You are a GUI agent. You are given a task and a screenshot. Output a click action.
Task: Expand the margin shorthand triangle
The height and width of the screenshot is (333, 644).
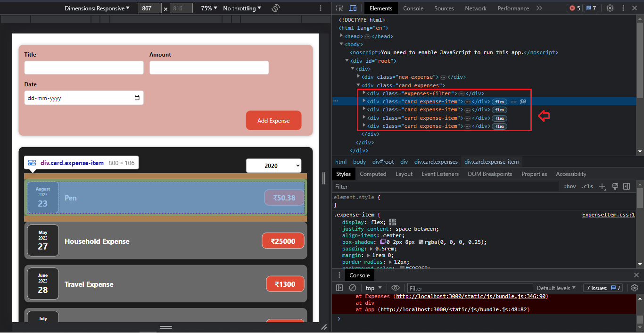(369, 255)
